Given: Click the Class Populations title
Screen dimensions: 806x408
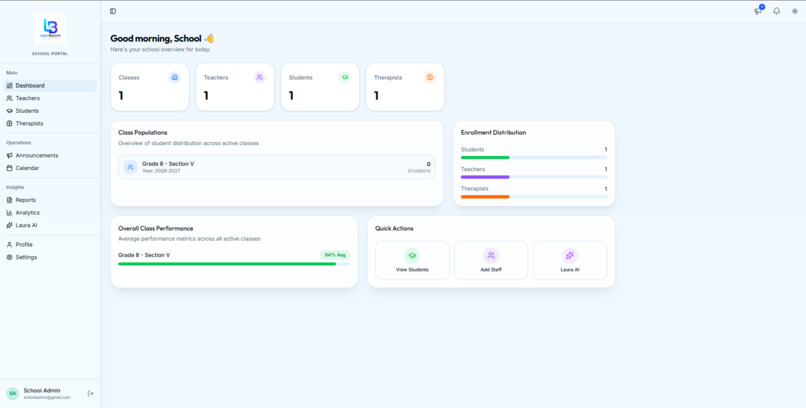Looking at the screenshot, I should click(x=143, y=133).
